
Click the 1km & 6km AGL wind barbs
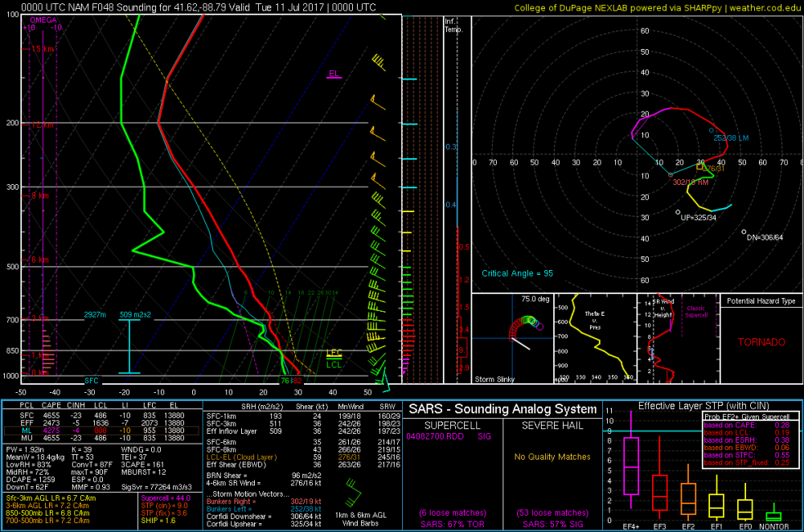pos(353,493)
